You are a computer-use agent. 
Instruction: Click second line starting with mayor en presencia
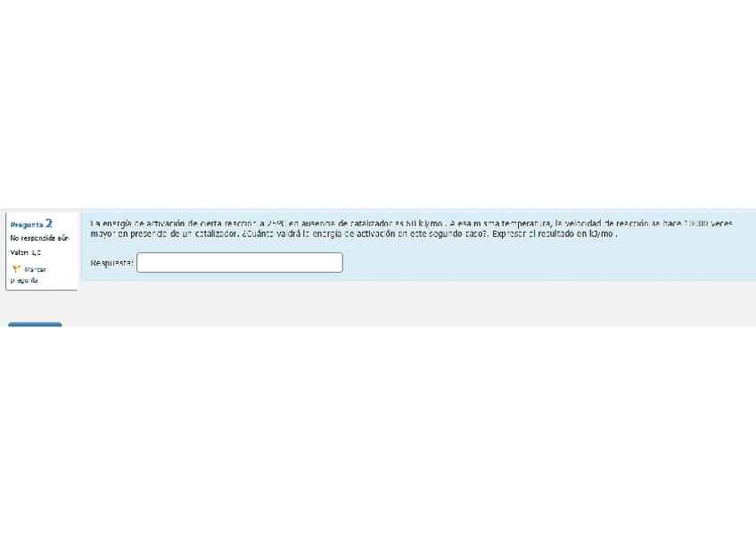pos(353,234)
